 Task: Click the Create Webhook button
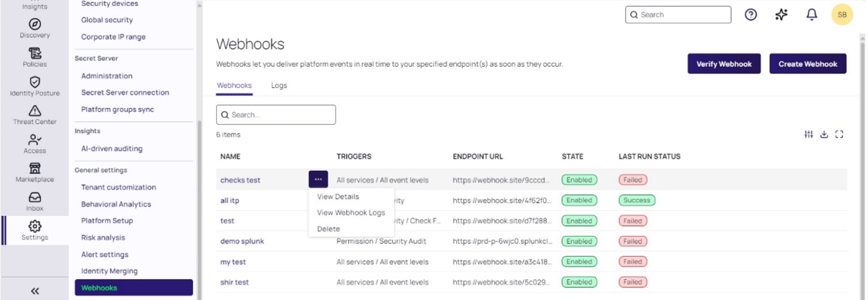point(808,64)
